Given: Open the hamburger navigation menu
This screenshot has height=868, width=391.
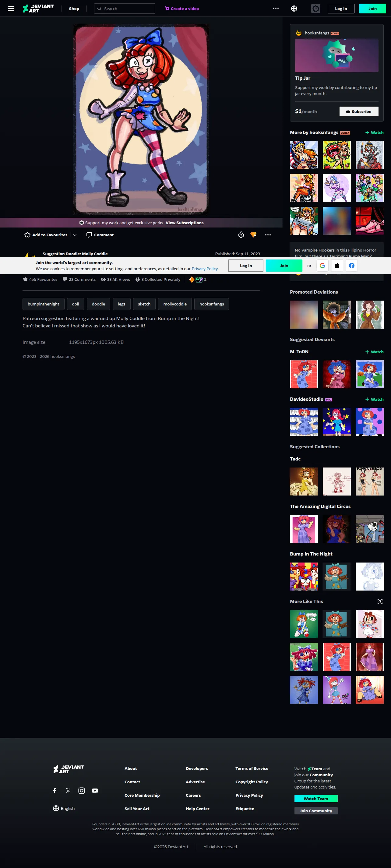Looking at the screenshot, I should tap(11, 9).
